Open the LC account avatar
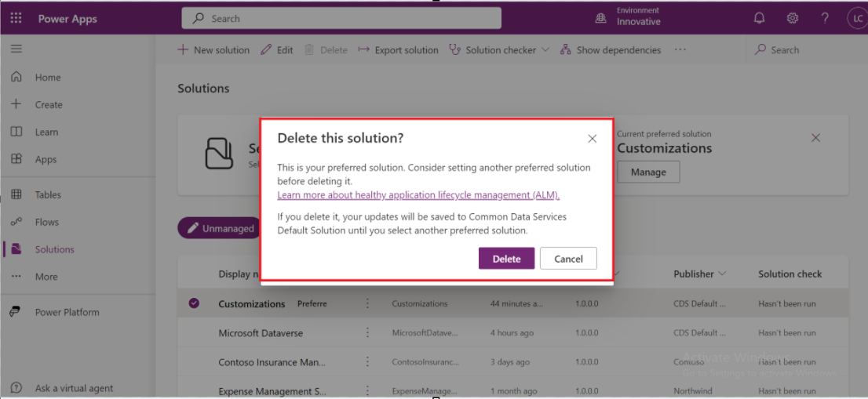The height and width of the screenshot is (399, 868). 855,20
